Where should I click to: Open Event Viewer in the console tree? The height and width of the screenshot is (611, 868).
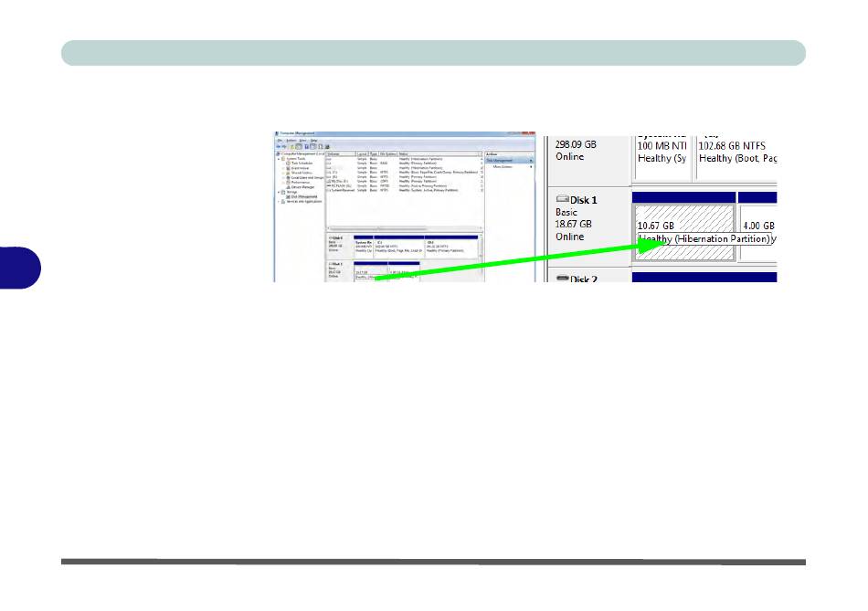click(x=298, y=168)
